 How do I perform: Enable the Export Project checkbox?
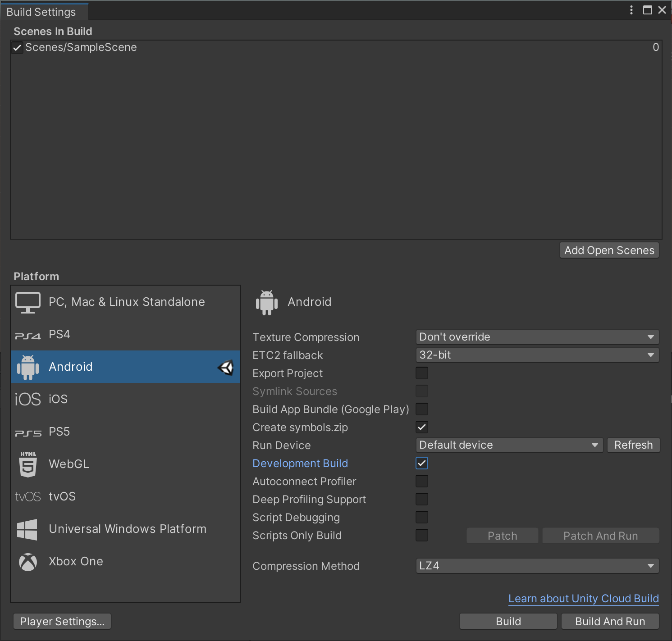(x=422, y=373)
